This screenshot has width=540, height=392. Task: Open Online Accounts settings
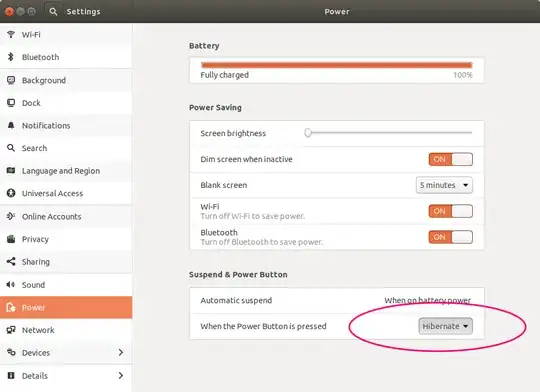click(x=66, y=216)
